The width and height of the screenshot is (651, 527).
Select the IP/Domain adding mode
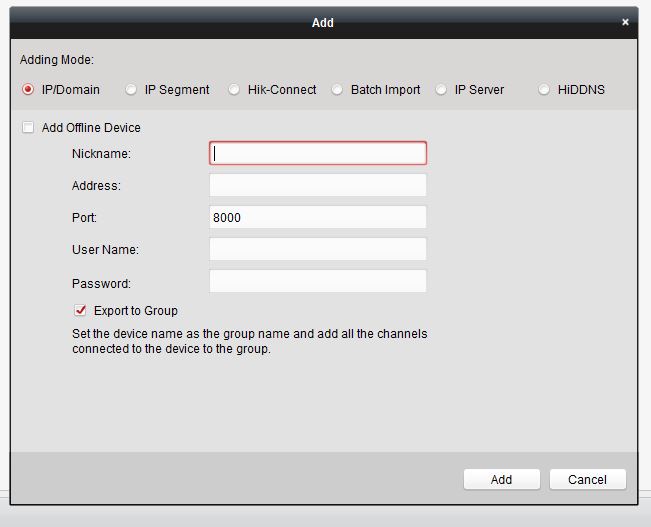tap(28, 90)
